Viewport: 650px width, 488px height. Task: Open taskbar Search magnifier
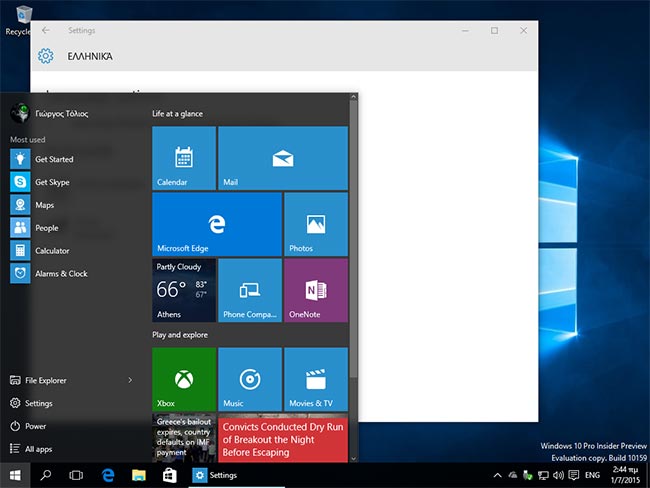coord(46,475)
